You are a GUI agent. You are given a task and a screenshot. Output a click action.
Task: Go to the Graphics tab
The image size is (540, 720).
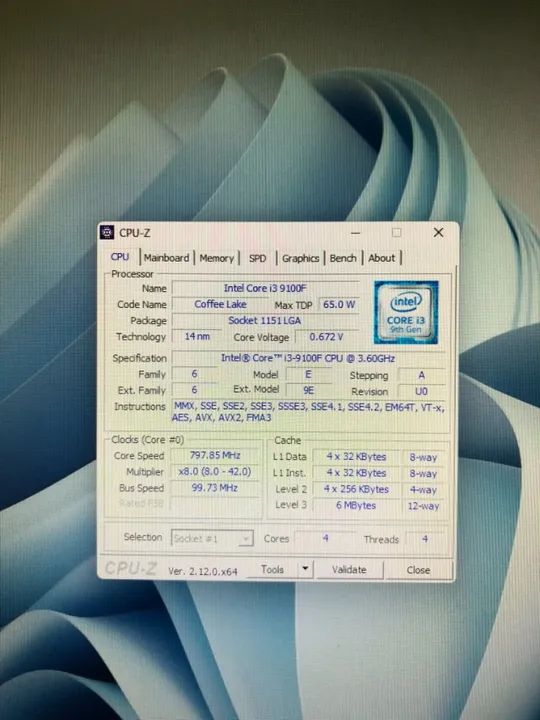(301, 259)
